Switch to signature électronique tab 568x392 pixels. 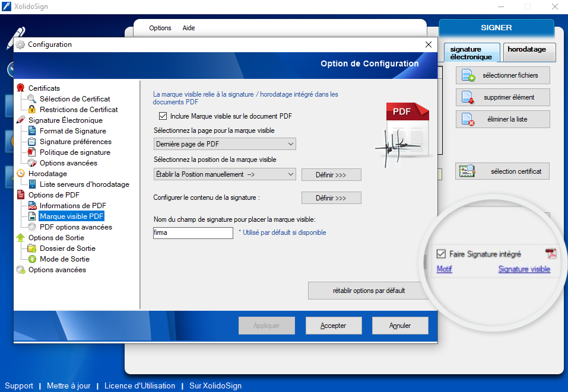pos(472,53)
